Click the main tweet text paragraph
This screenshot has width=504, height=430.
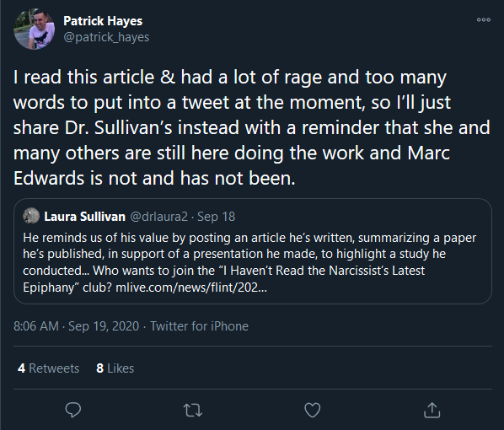(252, 127)
